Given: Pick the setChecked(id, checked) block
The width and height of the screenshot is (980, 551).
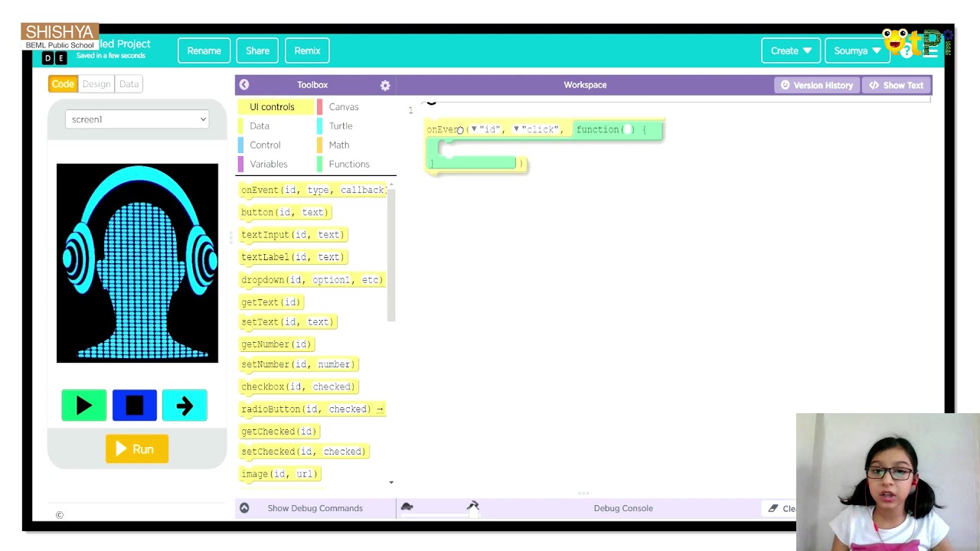Looking at the screenshot, I should 303,452.
